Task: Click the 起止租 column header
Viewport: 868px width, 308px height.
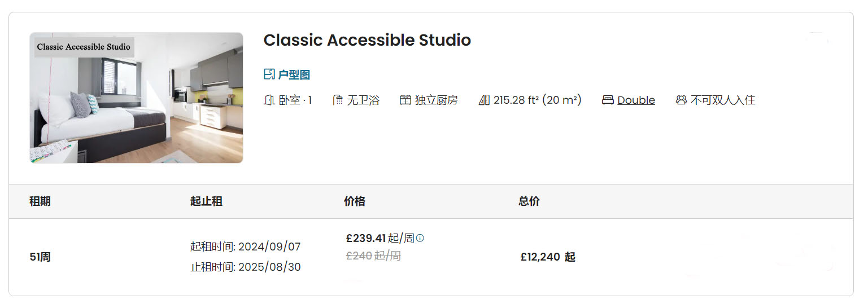Action: point(206,201)
